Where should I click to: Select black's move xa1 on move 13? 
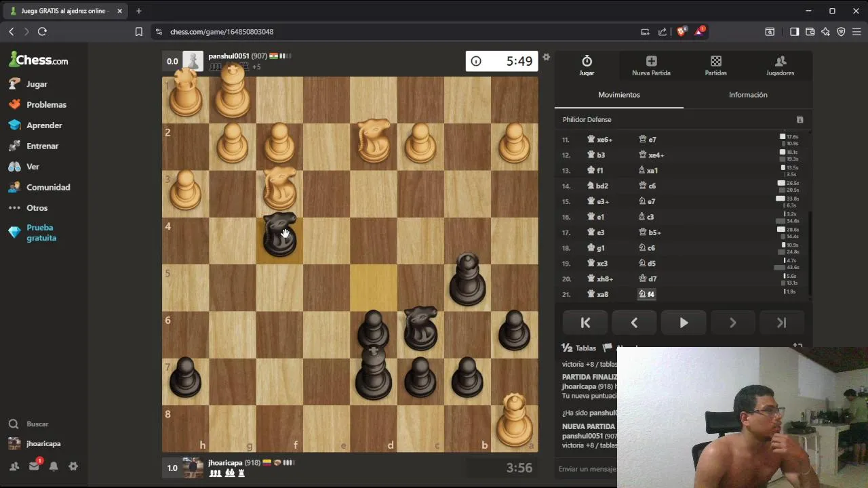tap(648, 170)
